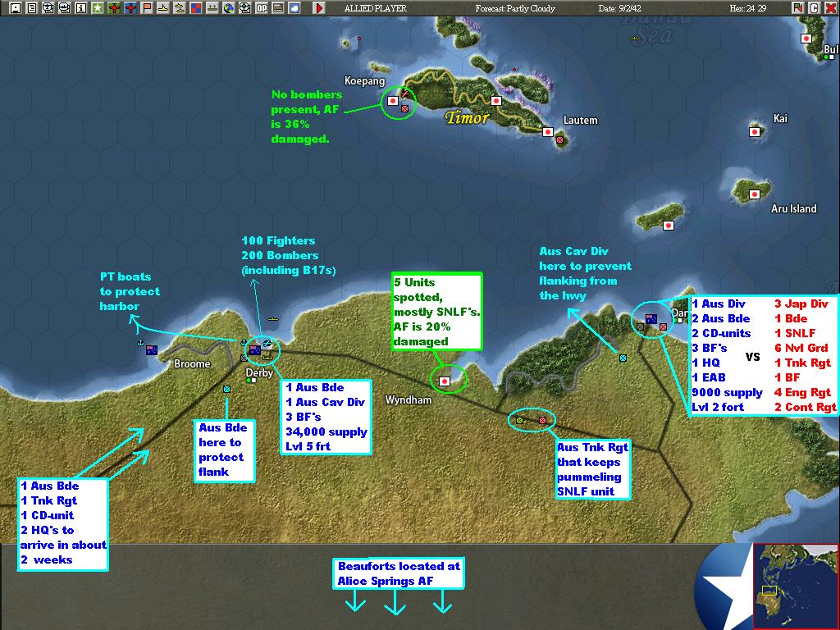
Task: Click the horizontal striped panel toolbar icon
Action: pyautogui.click(x=278, y=8)
